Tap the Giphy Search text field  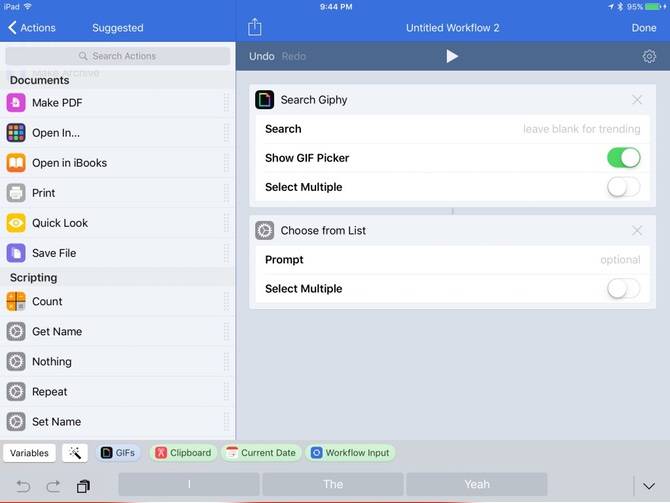coord(453,129)
